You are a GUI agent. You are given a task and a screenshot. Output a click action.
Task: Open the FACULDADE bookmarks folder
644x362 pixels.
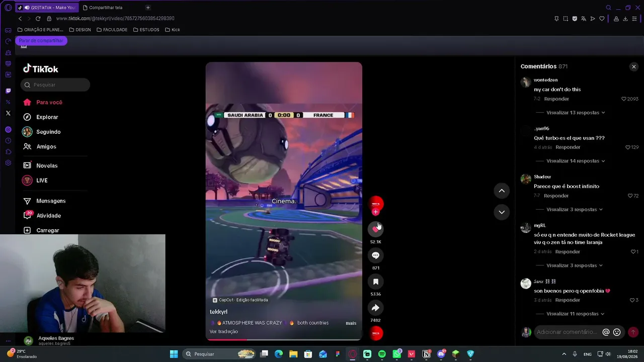pyautogui.click(x=112, y=30)
